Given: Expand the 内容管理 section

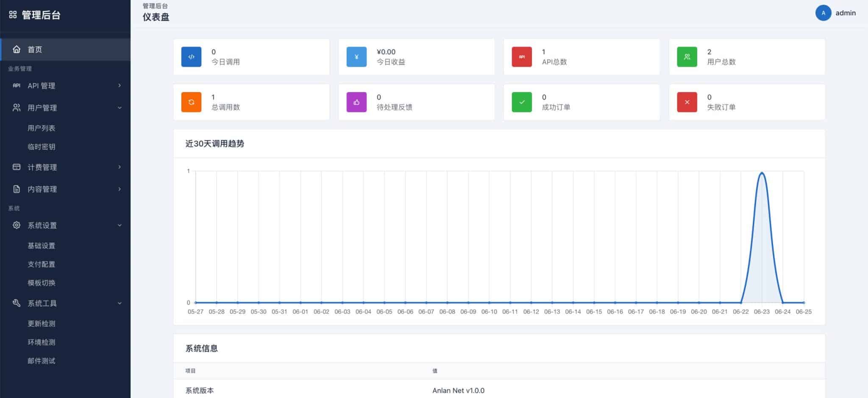Looking at the screenshot, I should click(x=65, y=189).
